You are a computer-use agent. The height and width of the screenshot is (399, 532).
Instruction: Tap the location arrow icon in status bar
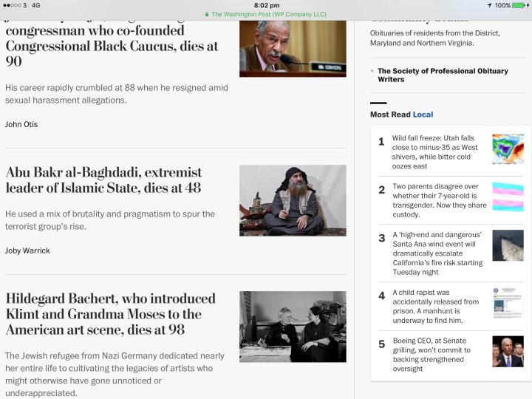[489, 5]
